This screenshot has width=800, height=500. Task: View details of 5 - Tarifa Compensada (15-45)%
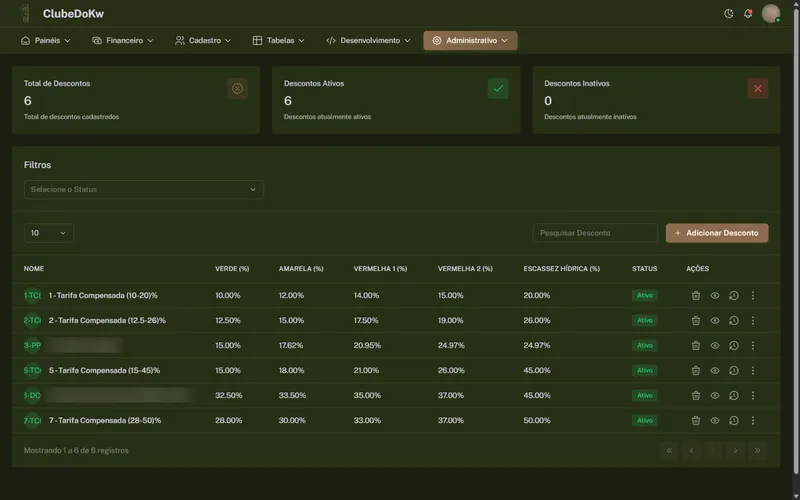tap(715, 370)
